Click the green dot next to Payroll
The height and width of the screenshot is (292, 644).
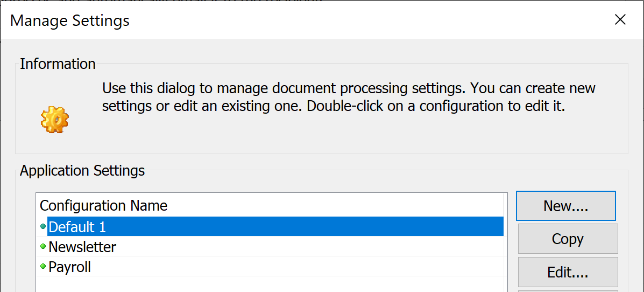[43, 267]
